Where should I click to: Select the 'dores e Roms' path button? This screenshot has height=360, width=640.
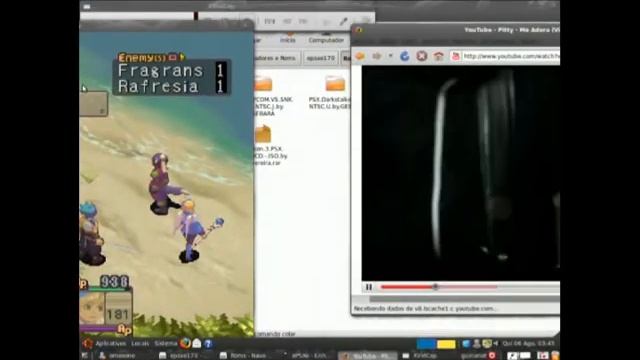(277, 58)
